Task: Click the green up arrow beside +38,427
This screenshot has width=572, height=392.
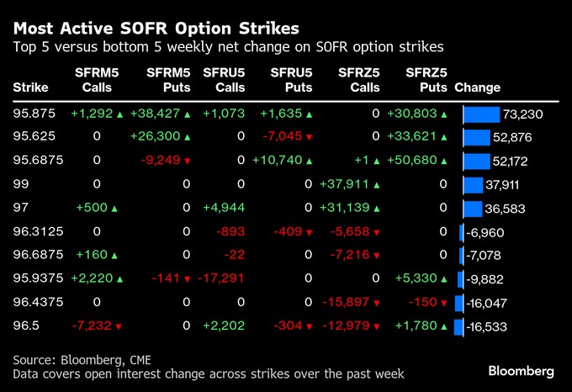Action: [186, 114]
